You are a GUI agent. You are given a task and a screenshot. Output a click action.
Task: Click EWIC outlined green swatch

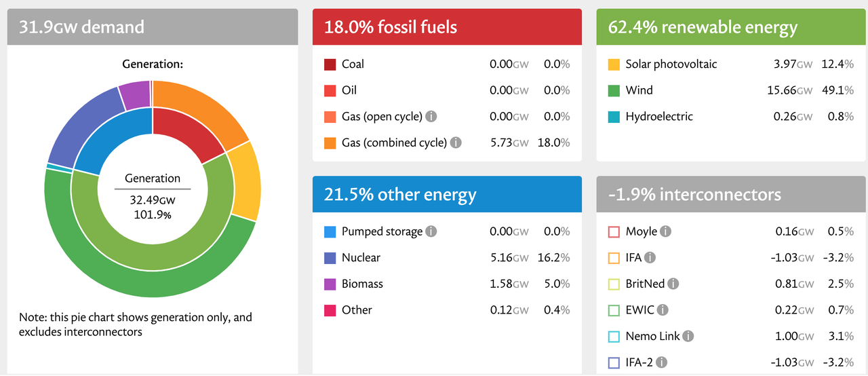[614, 310]
